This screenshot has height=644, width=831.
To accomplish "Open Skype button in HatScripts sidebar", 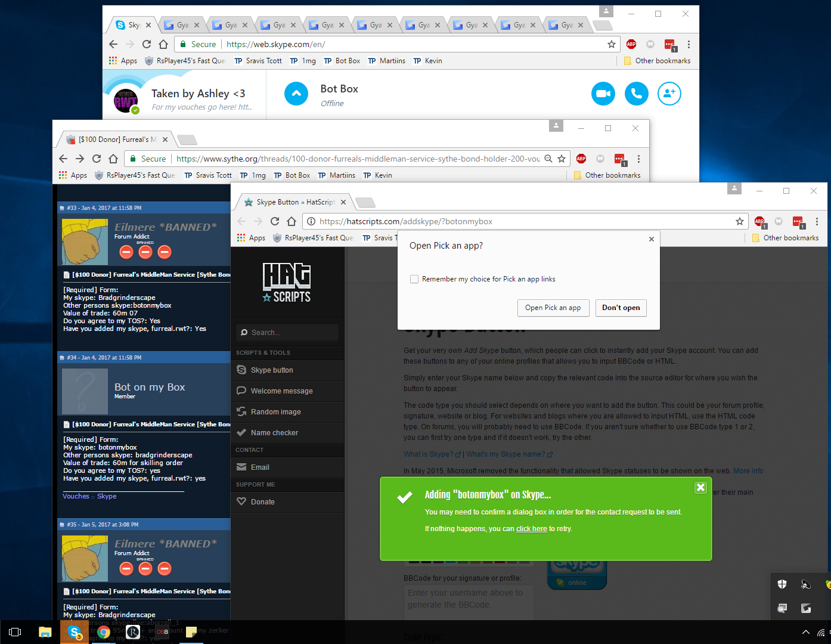I will (287, 370).
